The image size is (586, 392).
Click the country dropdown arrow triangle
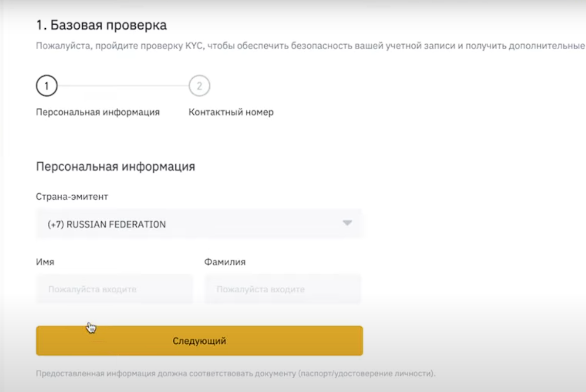[x=347, y=223]
